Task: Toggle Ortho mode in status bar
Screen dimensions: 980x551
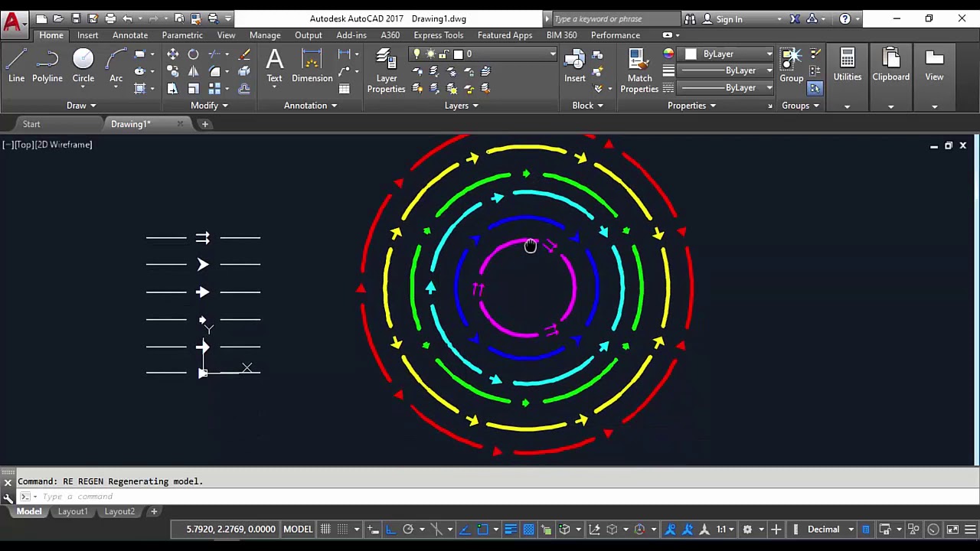Action: pos(390,529)
